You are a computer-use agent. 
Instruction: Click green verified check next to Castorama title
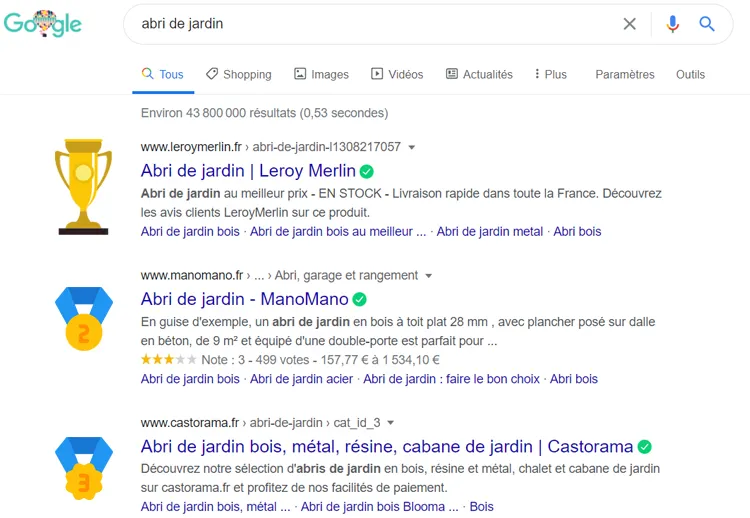[x=644, y=447]
